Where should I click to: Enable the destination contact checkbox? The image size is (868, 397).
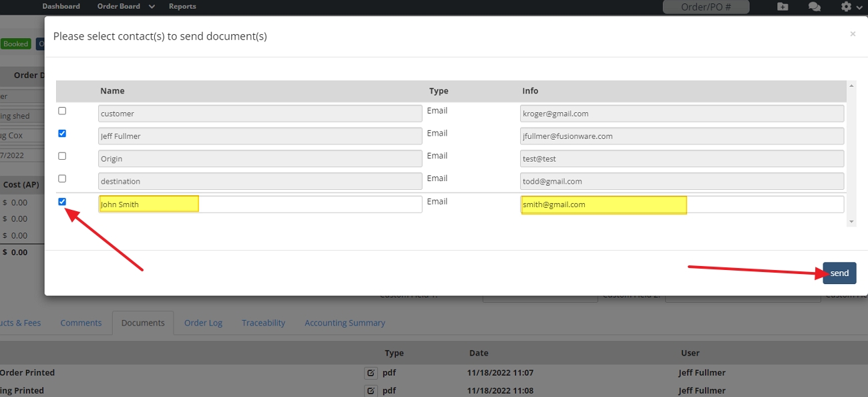pos(62,178)
